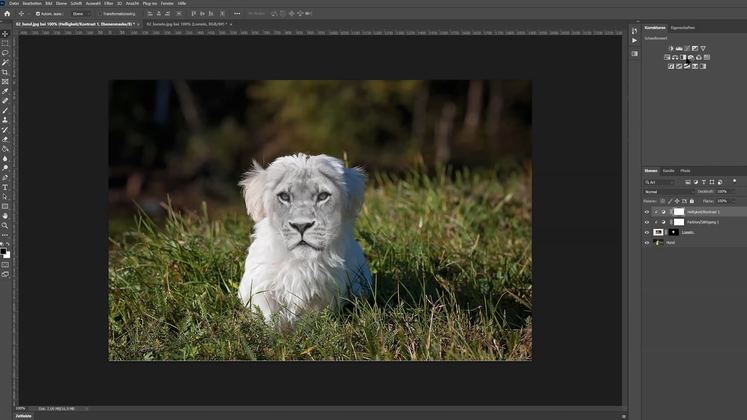
Task: Toggle lock position of layer
Action: coord(677,201)
